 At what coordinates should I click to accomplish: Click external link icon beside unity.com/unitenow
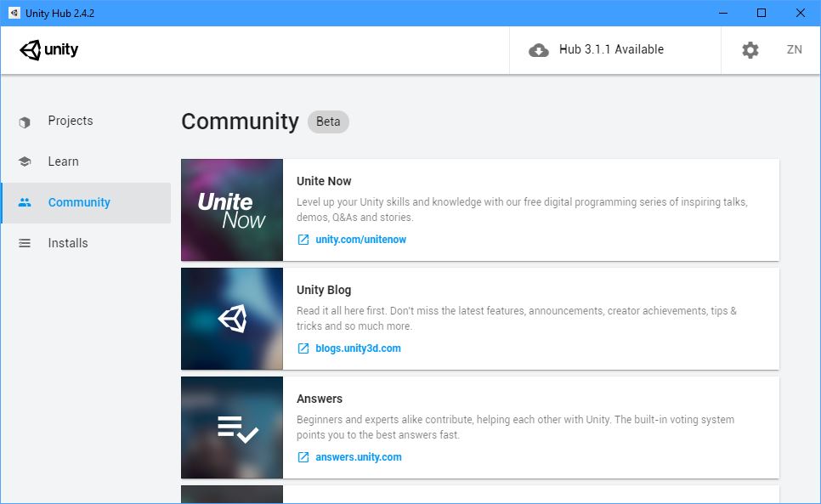(303, 240)
